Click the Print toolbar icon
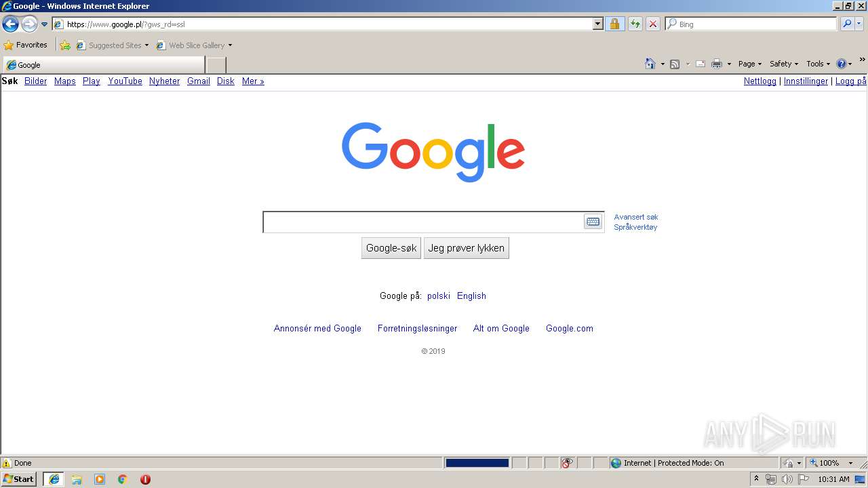 (717, 64)
